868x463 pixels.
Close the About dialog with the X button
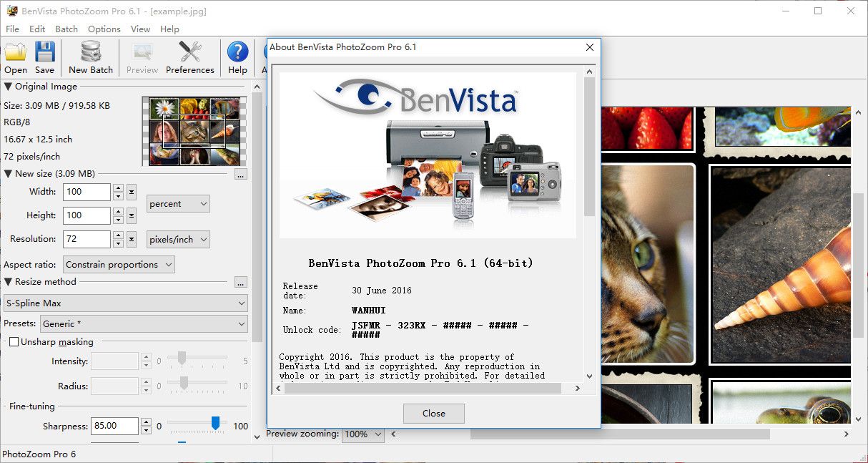click(590, 47)
